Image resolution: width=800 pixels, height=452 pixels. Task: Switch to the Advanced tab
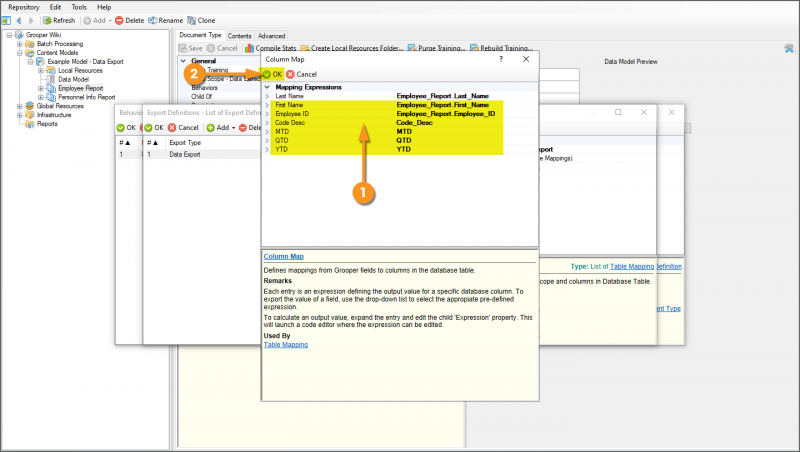pos(271,36)
